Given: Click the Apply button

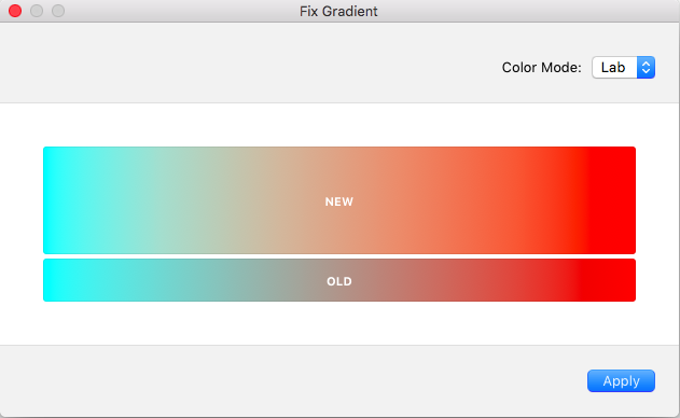Looking at the screenshot, I should coord(621,381).
